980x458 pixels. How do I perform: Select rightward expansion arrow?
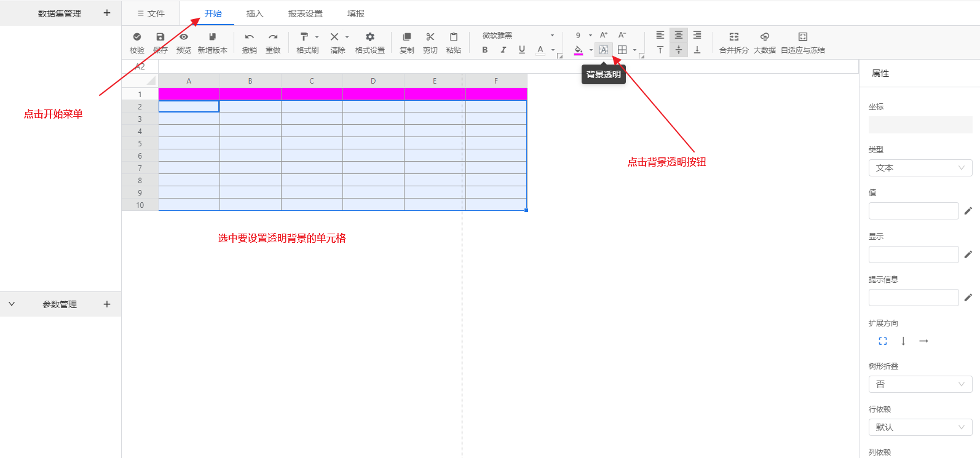coord(923,341)
